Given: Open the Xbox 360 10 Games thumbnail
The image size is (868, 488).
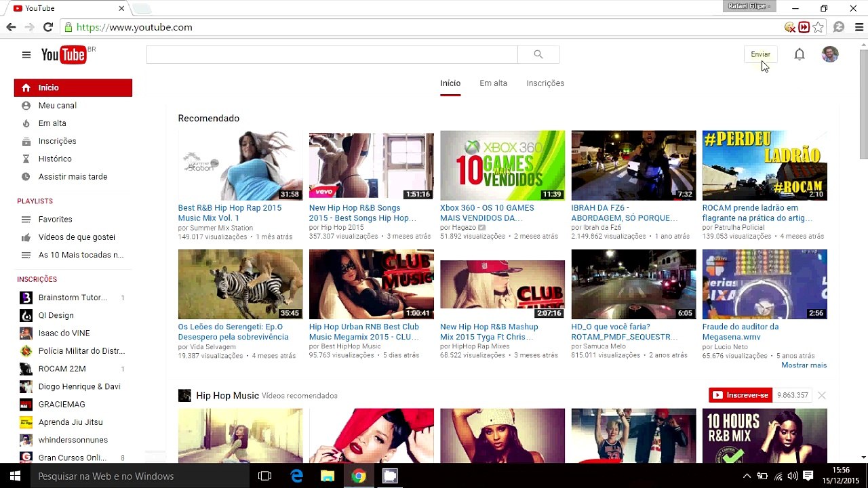Looking at the screenshot, I should (x=502, y=165).
